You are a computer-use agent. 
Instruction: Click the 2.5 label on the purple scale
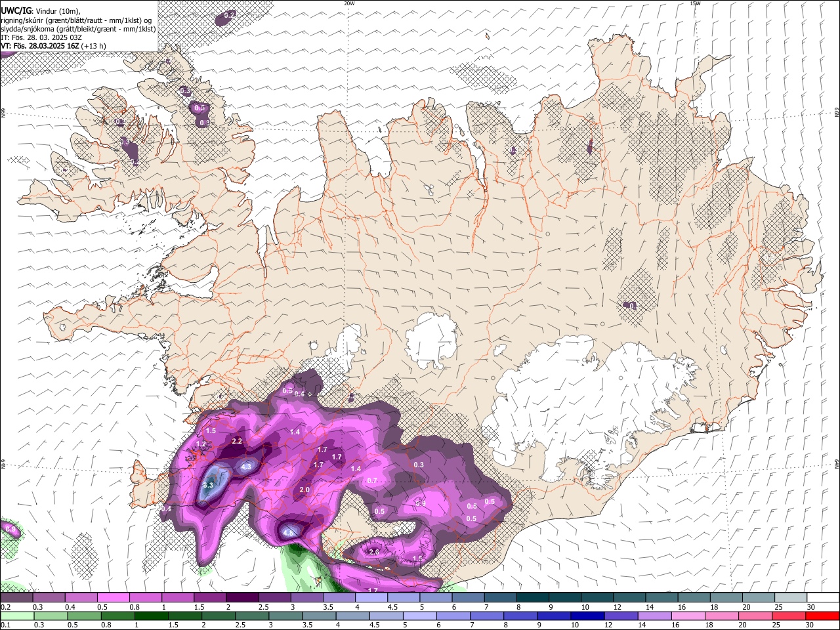[264, 607]
